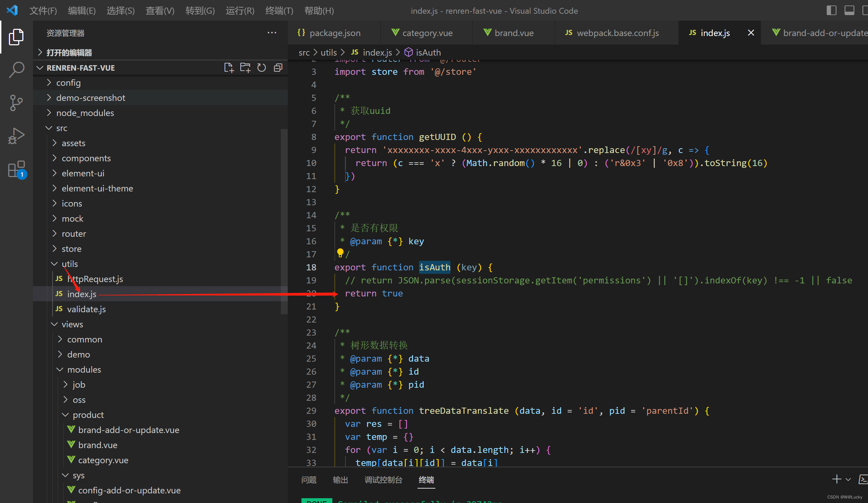Open the launch profile dropdown beside plus

click(x=848, y=479)
